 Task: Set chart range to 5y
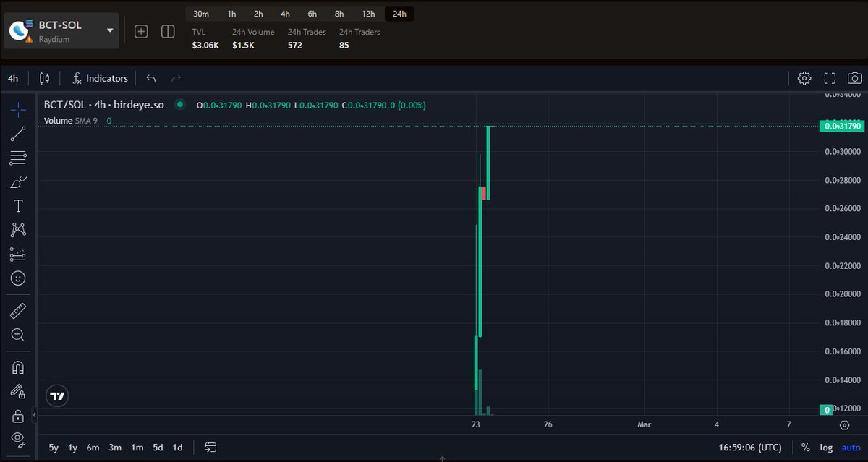[x=54, y=448]
